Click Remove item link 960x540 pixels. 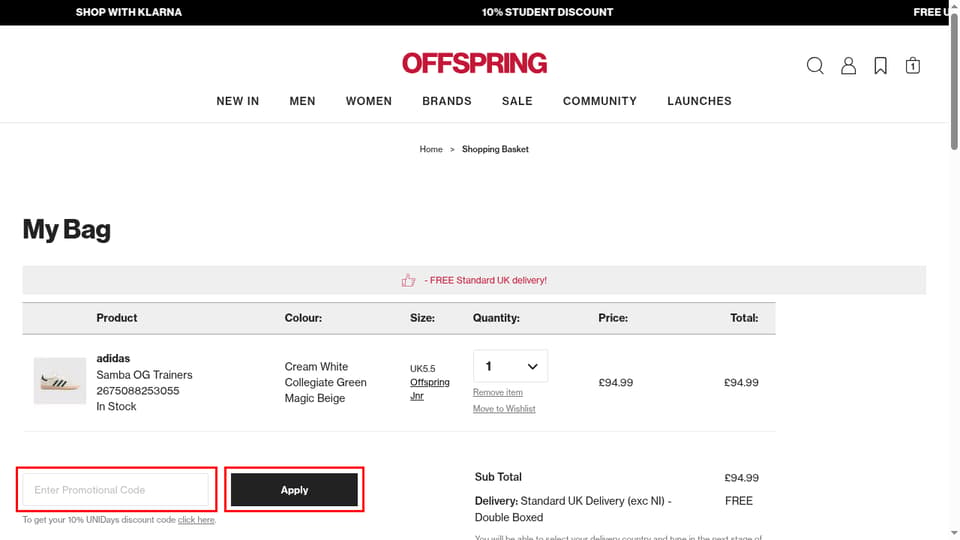(x=498, y=392)
